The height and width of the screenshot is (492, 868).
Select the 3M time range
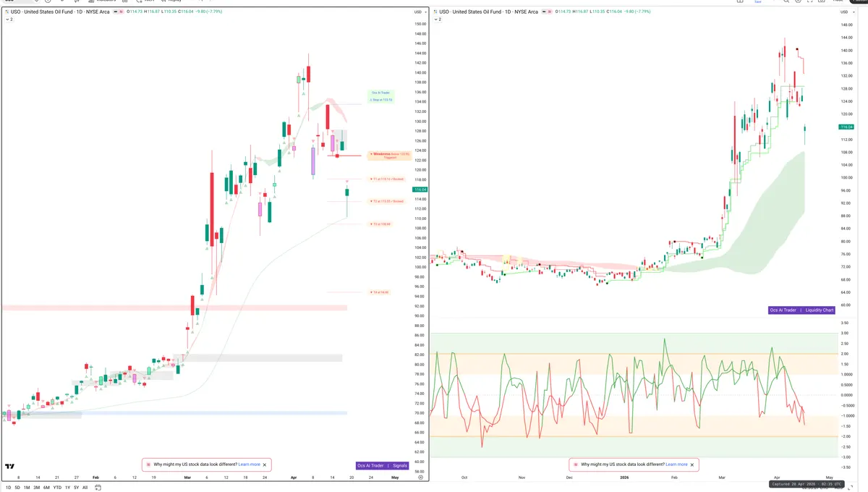click(37, 488)
